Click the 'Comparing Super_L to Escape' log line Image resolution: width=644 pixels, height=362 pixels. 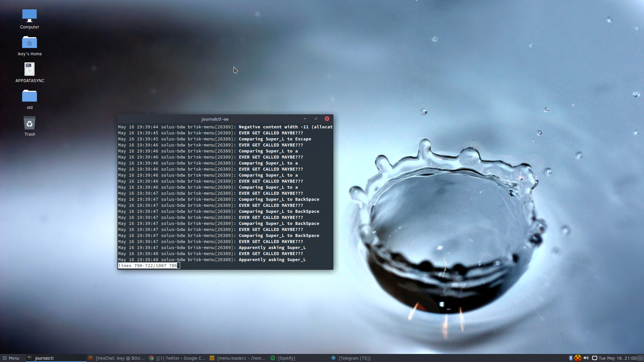215,139
